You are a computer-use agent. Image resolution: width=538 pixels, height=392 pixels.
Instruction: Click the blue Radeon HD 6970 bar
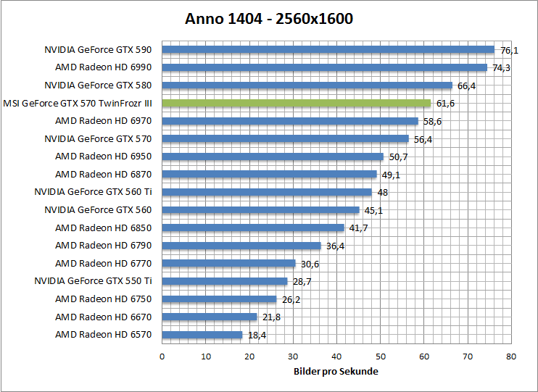click(x=290, y=121)
